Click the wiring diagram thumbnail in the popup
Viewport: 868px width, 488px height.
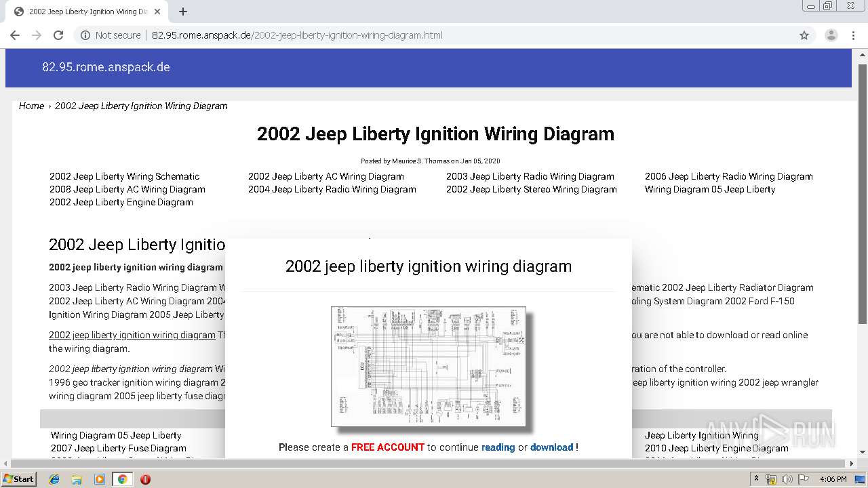[x=429, y=367]
